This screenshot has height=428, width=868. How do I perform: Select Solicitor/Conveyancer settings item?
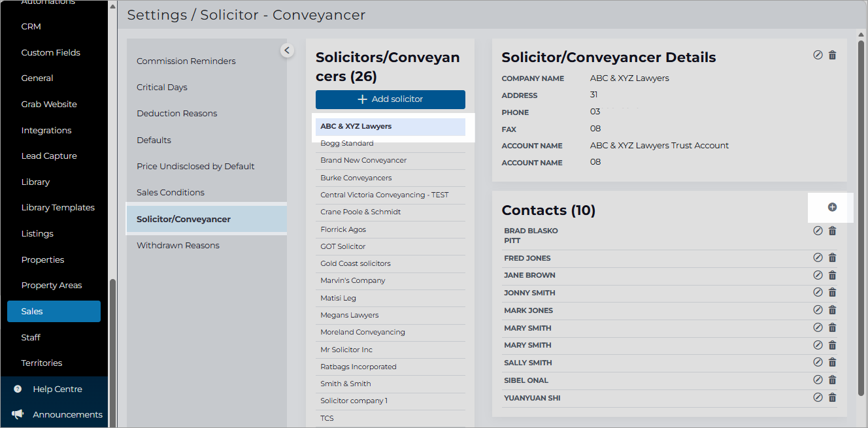coord(207,219)
